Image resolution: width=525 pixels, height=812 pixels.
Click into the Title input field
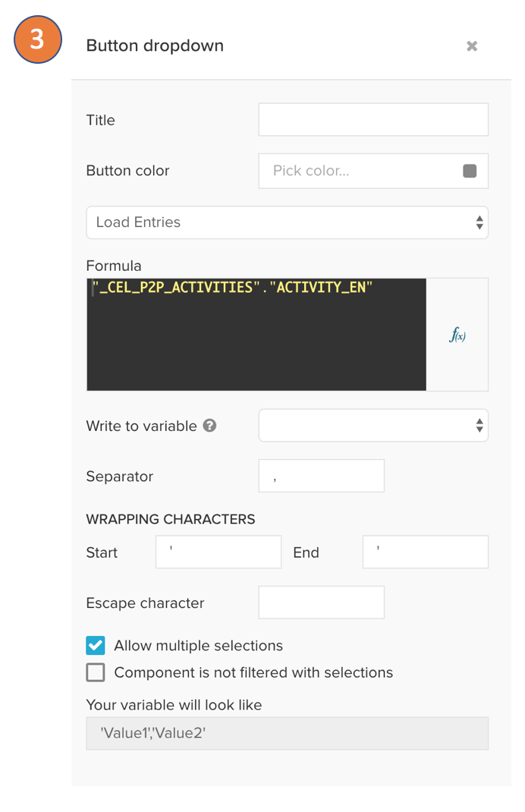373,120
